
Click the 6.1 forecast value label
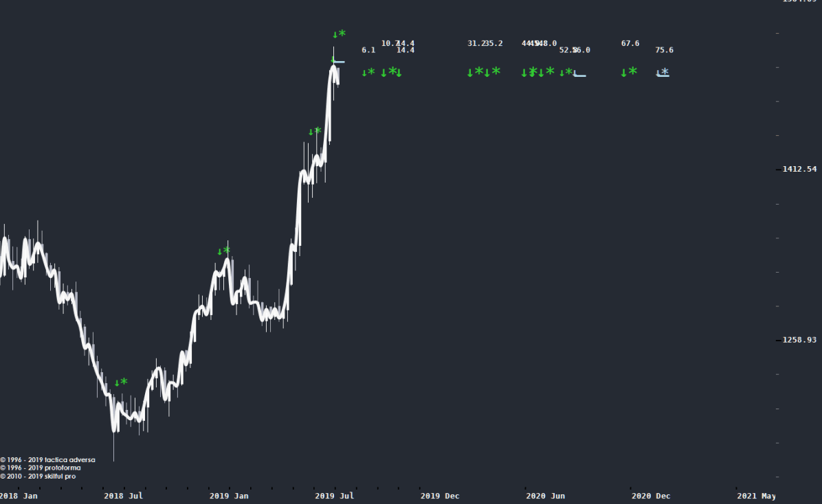[x=368, y=50]
